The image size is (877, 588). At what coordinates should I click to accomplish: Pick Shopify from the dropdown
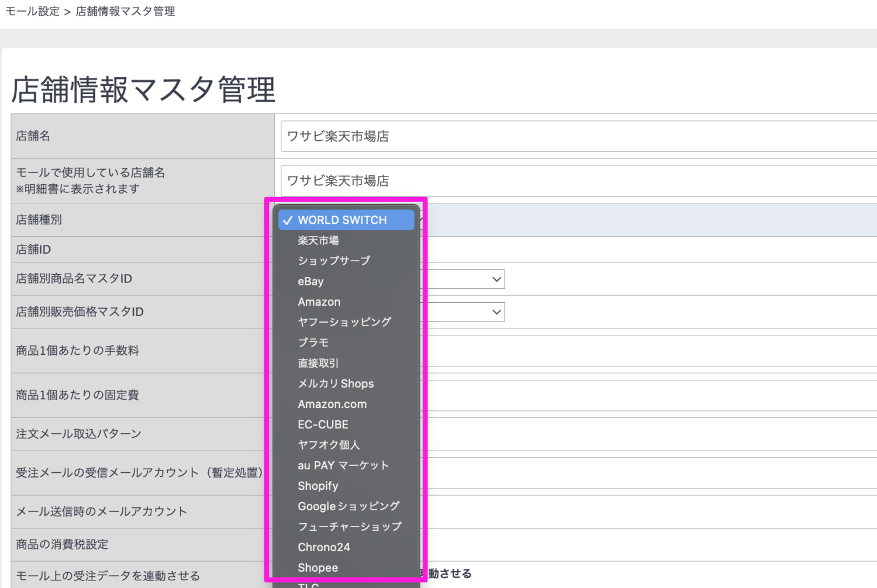point(346,486)
